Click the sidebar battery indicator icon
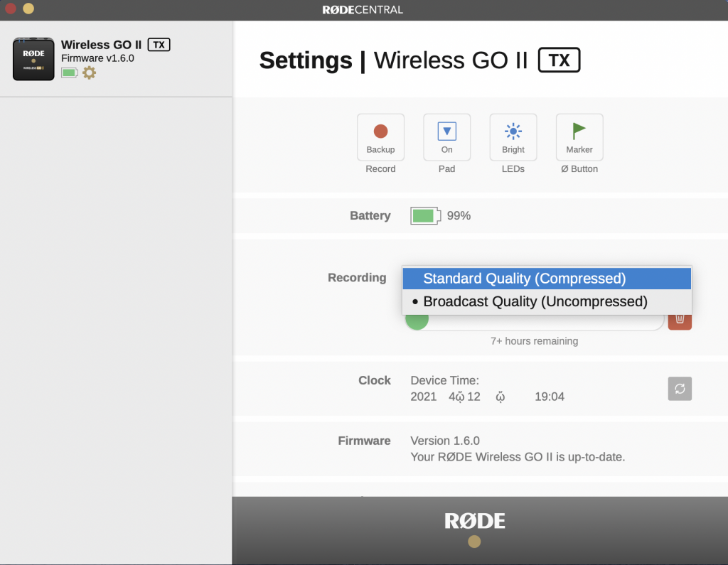Image resolution: width=728 pixels, height=565 pixels. coord(69,73)
